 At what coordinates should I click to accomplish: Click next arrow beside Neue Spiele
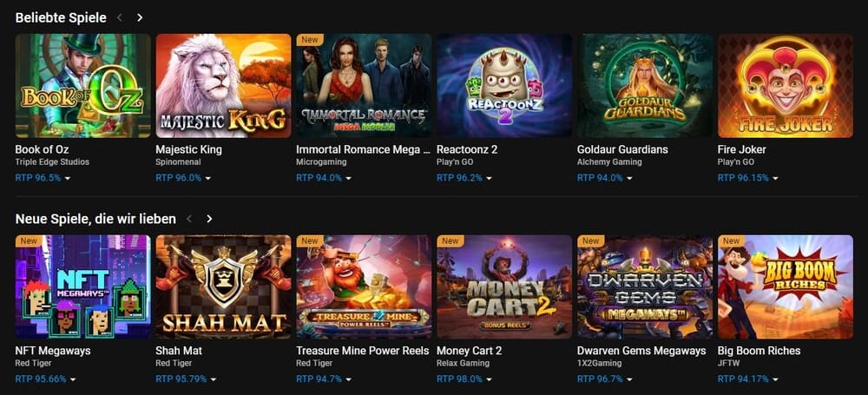pos(209,219)
